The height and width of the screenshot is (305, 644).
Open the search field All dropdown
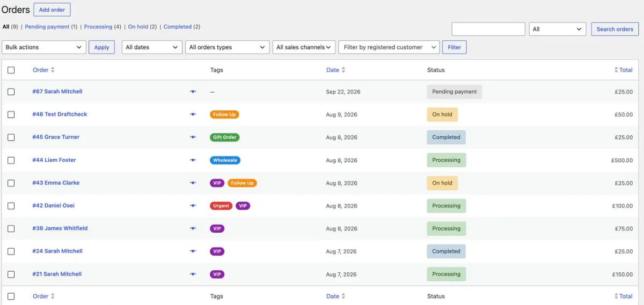pos(558,29)
